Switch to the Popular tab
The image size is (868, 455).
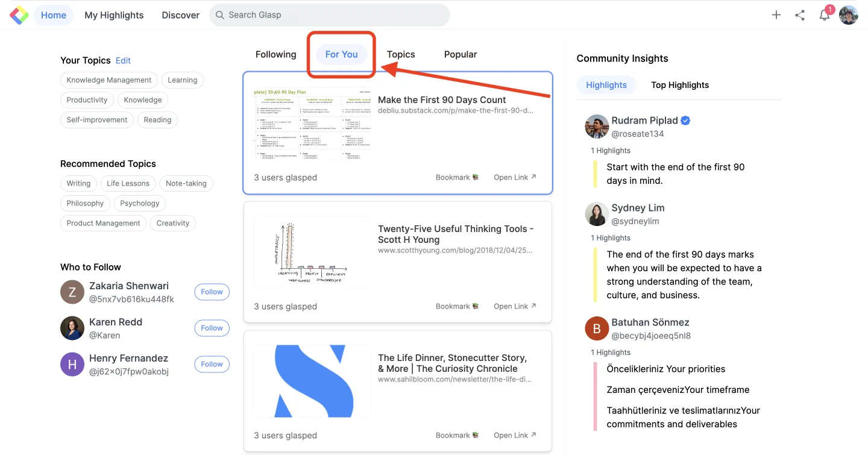(x=461, y=54)
